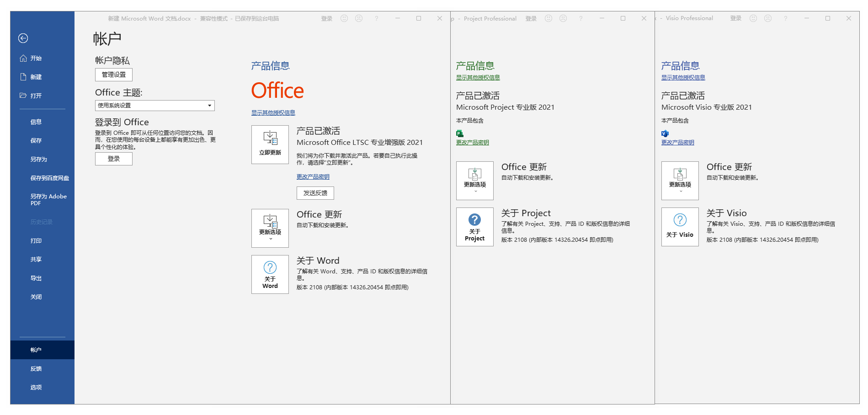Close the Visio Professional window
The height and width of the screenshot is (415, 868).
coord(849,18)
